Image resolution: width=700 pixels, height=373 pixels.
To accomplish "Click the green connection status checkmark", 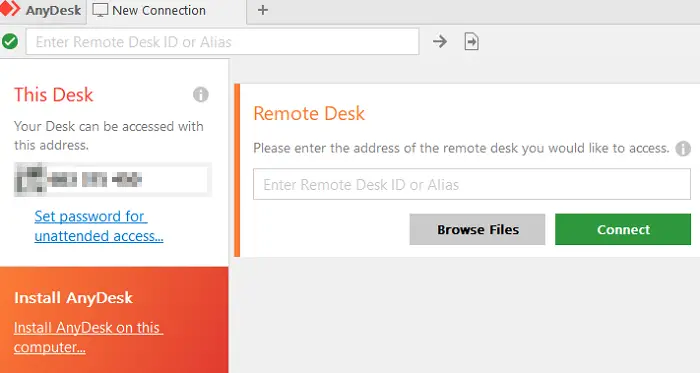I will 10,41.
